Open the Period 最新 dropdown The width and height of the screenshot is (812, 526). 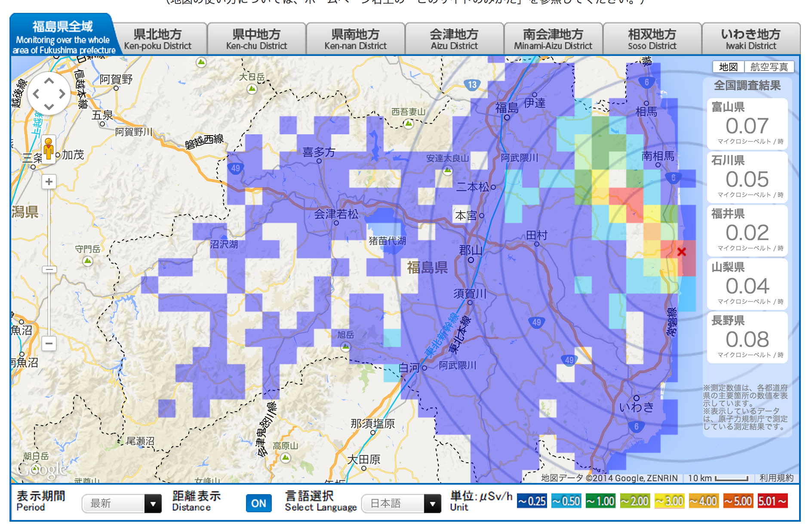tap(122, 503)
